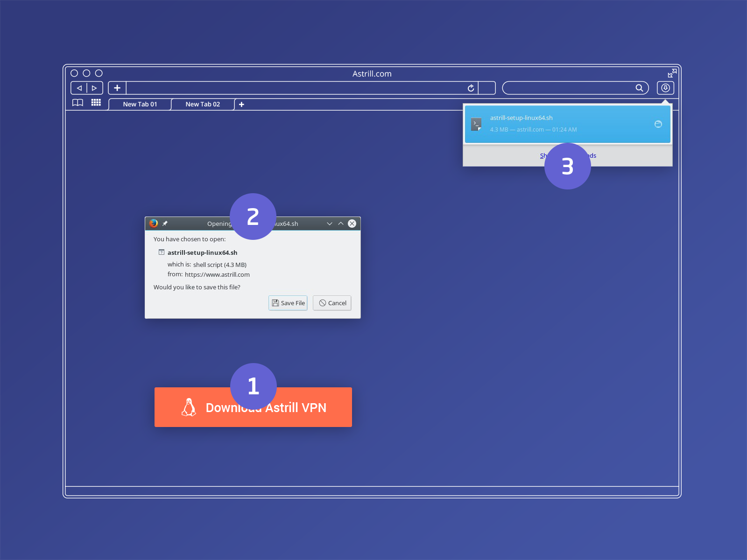Viewport: 747px width, 560px height.
Task: Click the https://www.astrill.com source text
Action: (217, 274)
